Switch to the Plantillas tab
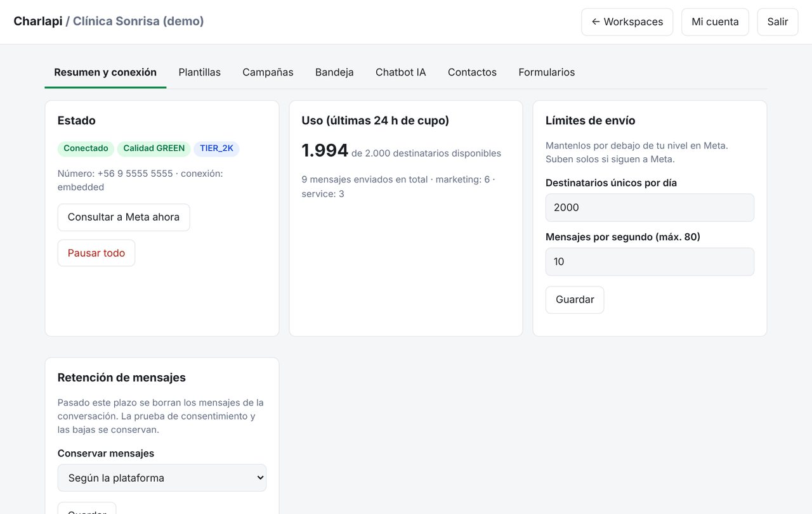Screen dimensions: 812x514 pos(200,72)
